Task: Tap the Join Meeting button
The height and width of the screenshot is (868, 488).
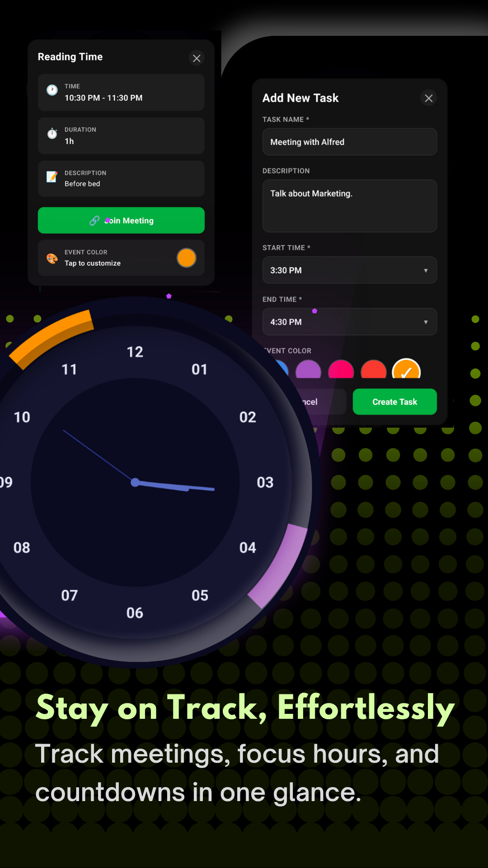Action: pyautogui.click(x=121, y=221)
